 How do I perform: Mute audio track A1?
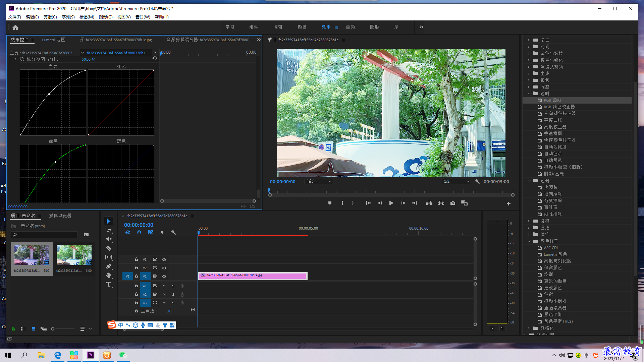pyautogui.click(x=164, y=286)
